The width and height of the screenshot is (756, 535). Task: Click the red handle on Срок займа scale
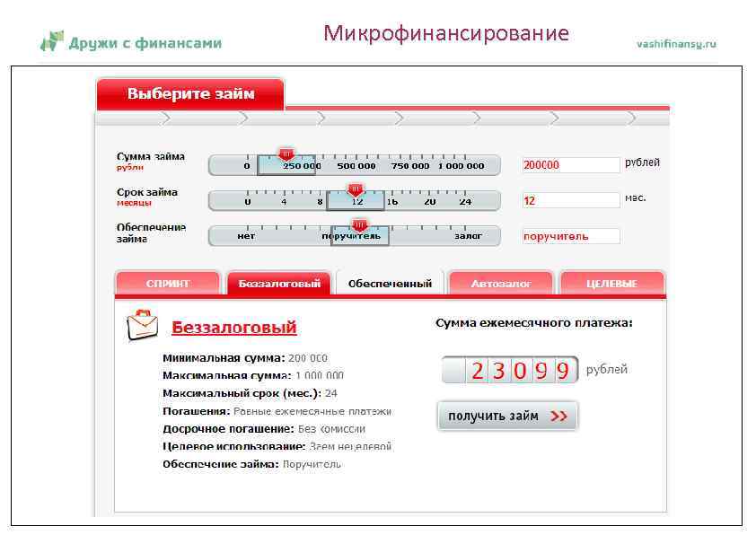(356, 187)
